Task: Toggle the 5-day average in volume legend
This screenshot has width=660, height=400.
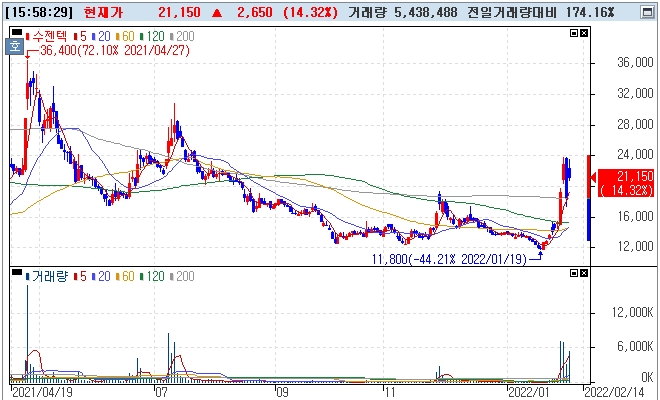Action: pyautogui.click(x=80, y=277)
